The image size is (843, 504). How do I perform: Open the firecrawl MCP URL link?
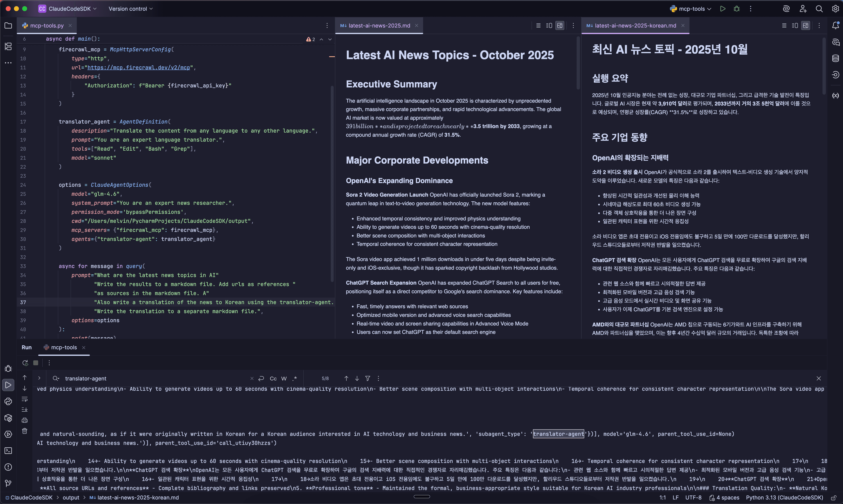pyautogui.click(x=139, y=68)
